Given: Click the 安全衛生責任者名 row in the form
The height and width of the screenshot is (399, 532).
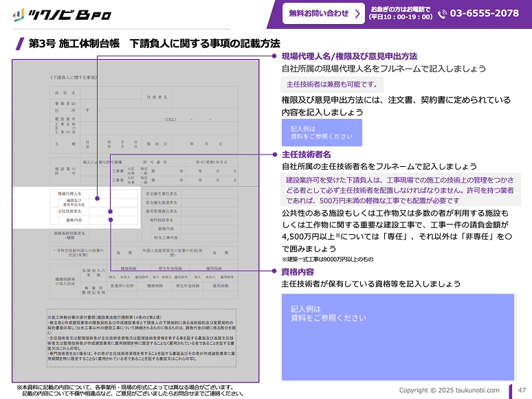Looking at the screenshot, I should (x=190, y=194).
